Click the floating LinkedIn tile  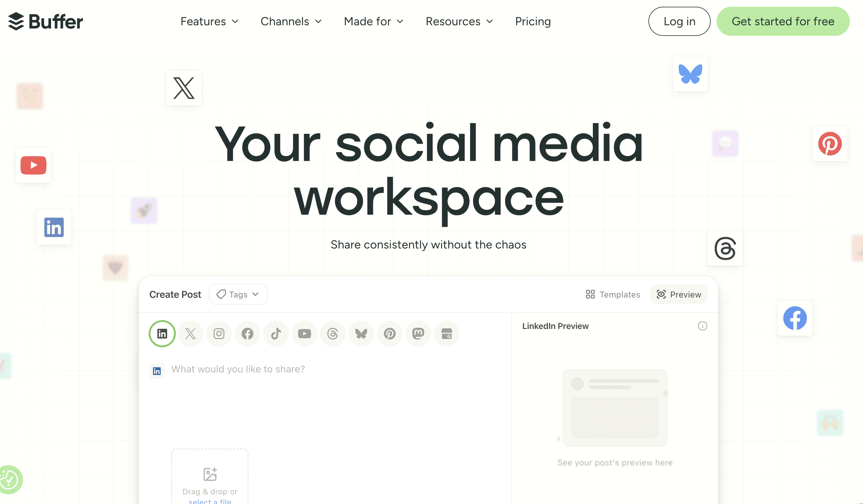(54, 227)
